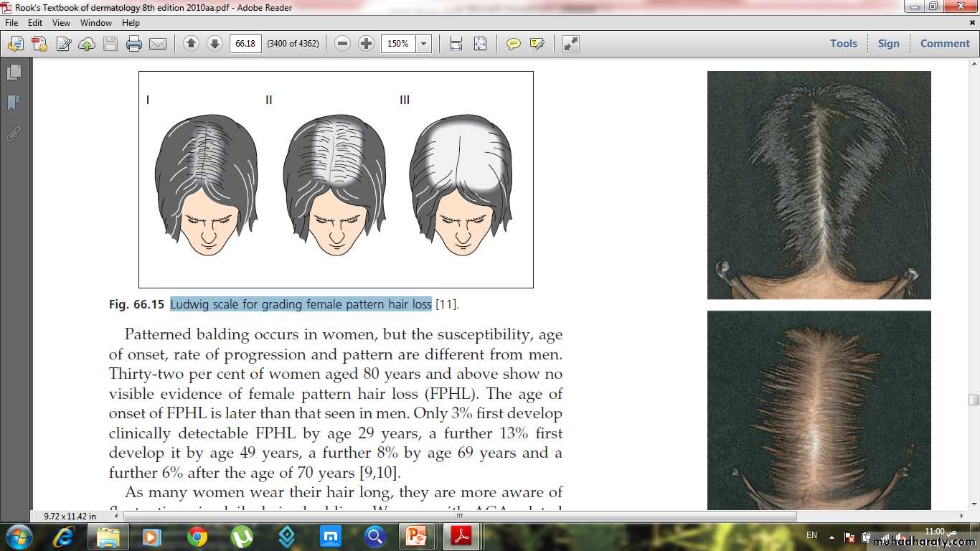Open the View menu
Image resolution: width=980 pixels, height=551 pixels.
[x=61, y=23]
